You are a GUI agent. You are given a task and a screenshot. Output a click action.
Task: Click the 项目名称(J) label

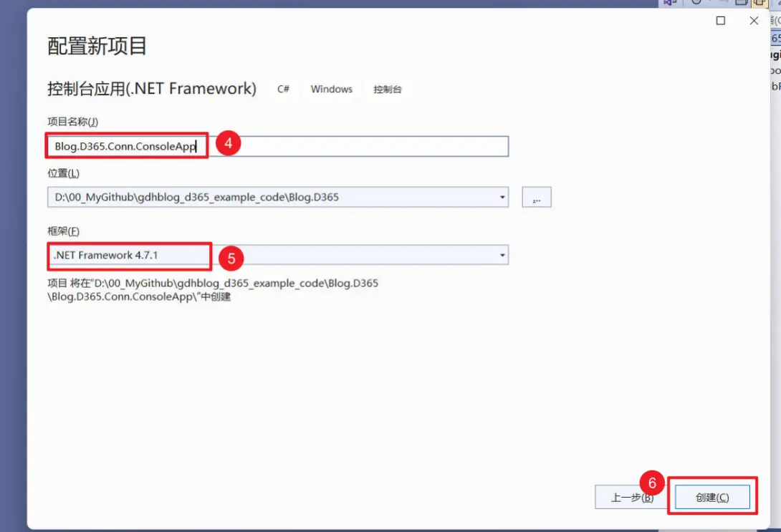pyautogui.click(x=72, y=122)
